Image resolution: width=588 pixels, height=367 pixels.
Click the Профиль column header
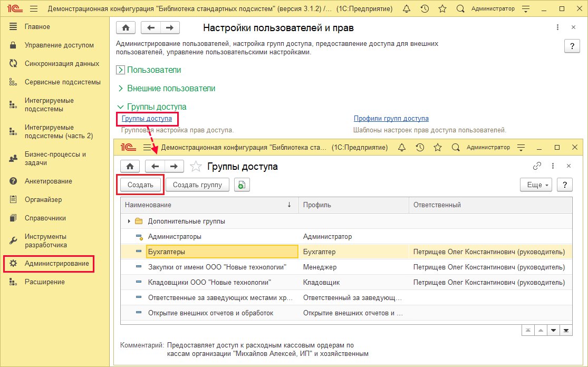pos(354,205)
